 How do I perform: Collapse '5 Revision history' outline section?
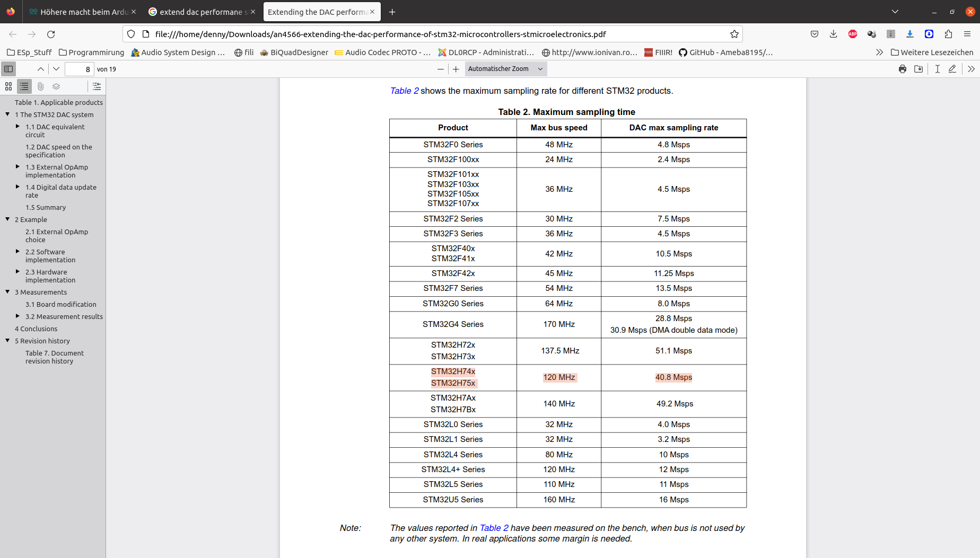point(7,341)
